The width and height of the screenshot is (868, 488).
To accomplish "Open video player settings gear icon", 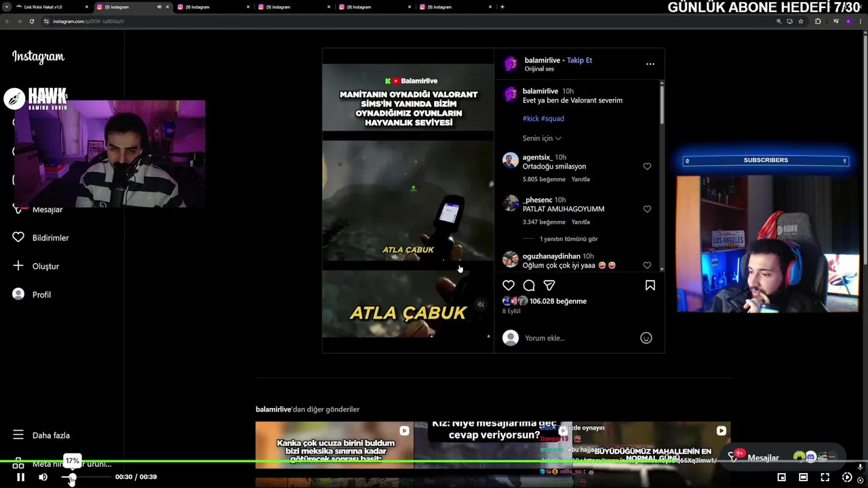I will [846, 477].
